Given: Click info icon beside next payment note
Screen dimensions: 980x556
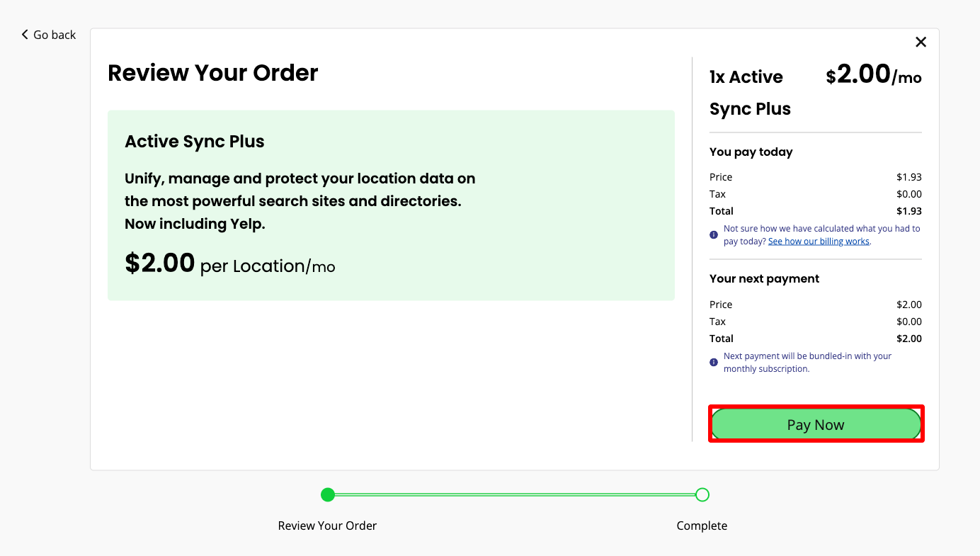Looking at the screenshot, I should click(714, 363).
